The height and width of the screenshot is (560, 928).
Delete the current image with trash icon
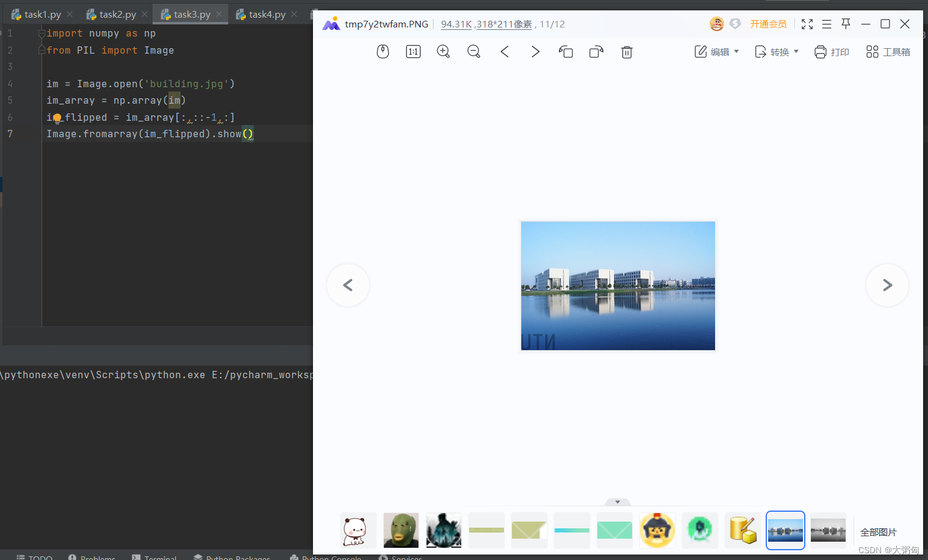pos(627,52)
